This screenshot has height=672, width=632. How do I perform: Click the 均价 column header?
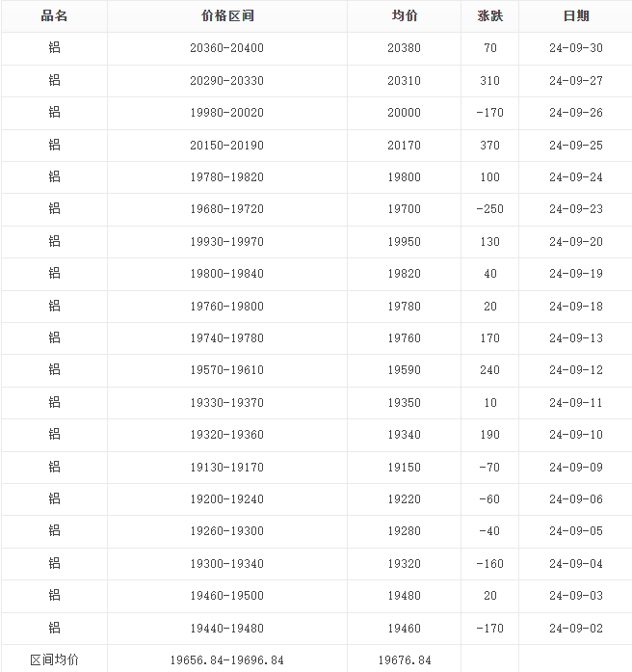click(404, 16)
